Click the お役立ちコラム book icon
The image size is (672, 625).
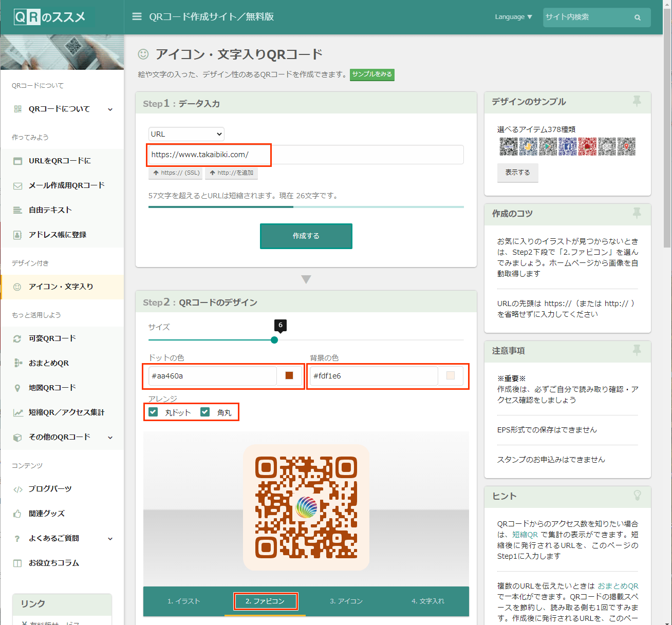pyautogui.click(x=17, y=563)
